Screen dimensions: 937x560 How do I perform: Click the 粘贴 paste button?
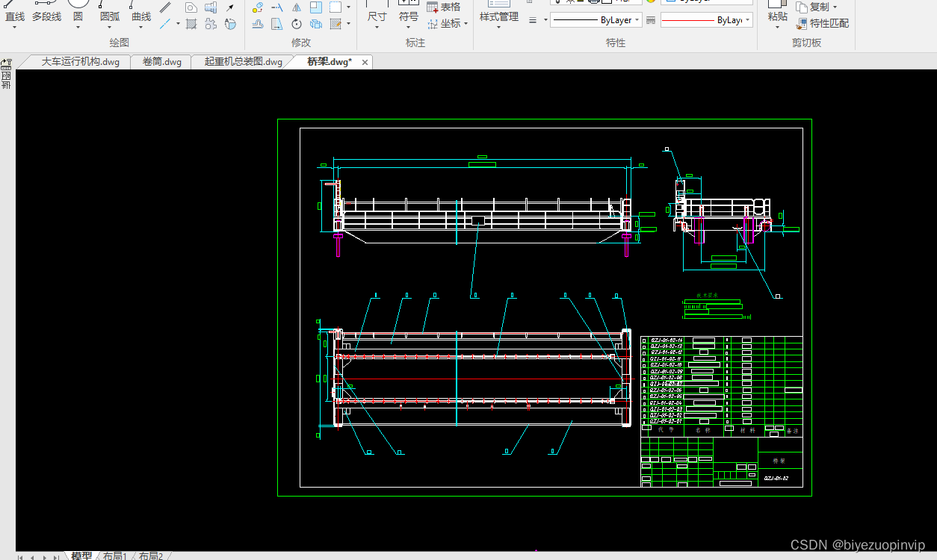click(777, 13)
